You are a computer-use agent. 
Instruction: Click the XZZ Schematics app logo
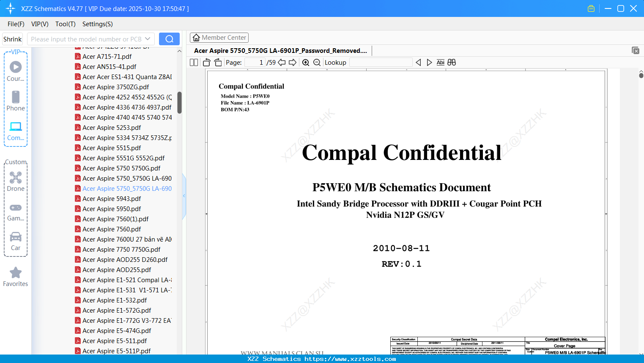(11, 8)
